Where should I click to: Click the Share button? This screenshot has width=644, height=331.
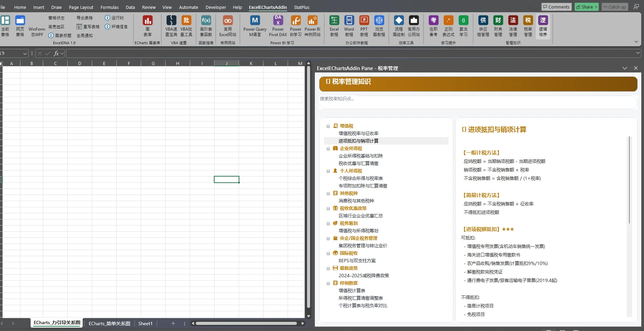(x=587, y=7)
